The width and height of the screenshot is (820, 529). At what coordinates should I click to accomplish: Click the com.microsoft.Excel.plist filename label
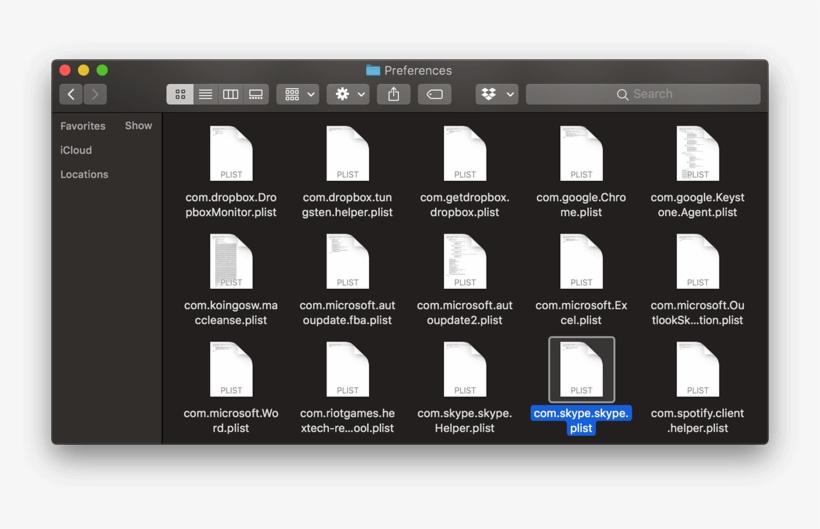pos(581,313)
